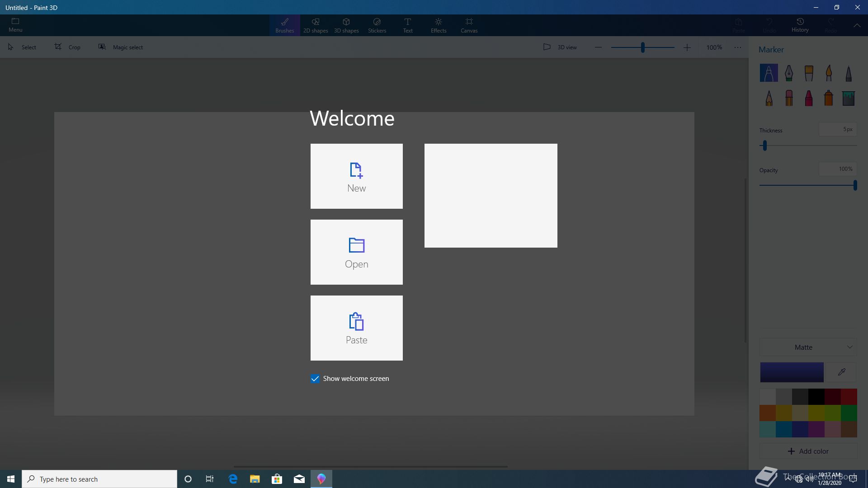This screenshot has width=868, height=488.
Task: Switch to the 2D shapes tab
Action: pyautogui.click(x=316, y=25)
